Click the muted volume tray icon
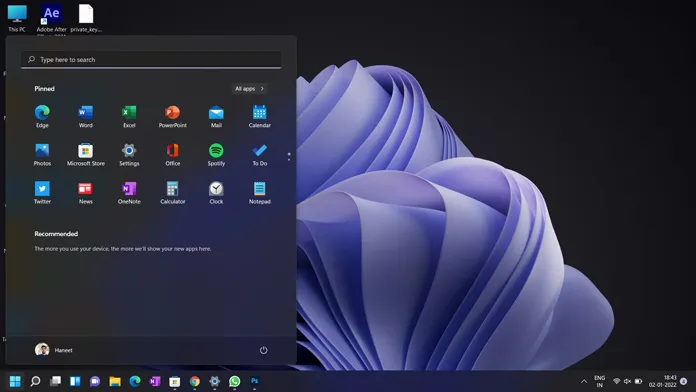Screen dimensions: 696x392 [627, 381]
